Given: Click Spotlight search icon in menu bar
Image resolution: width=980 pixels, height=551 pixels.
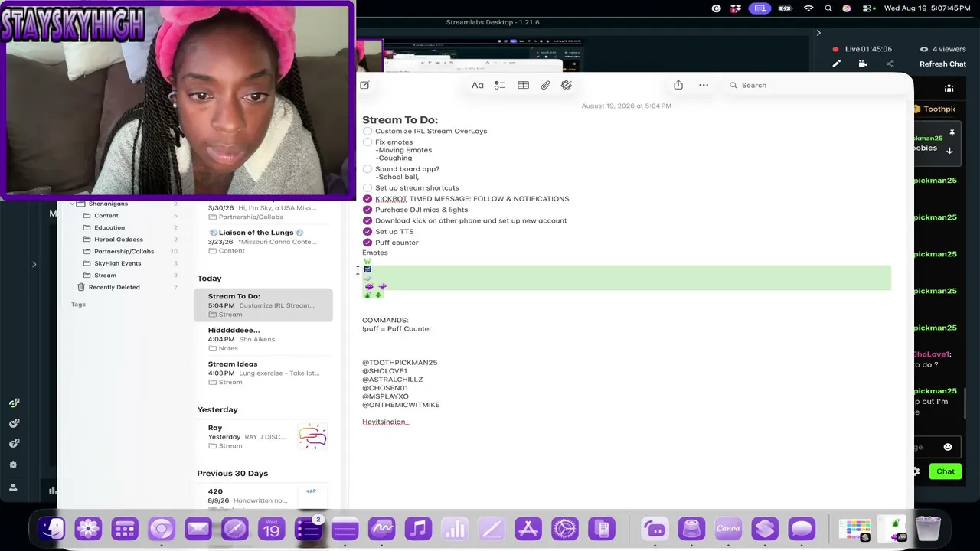Looking at the screenshot, I should tap(828, 8).
